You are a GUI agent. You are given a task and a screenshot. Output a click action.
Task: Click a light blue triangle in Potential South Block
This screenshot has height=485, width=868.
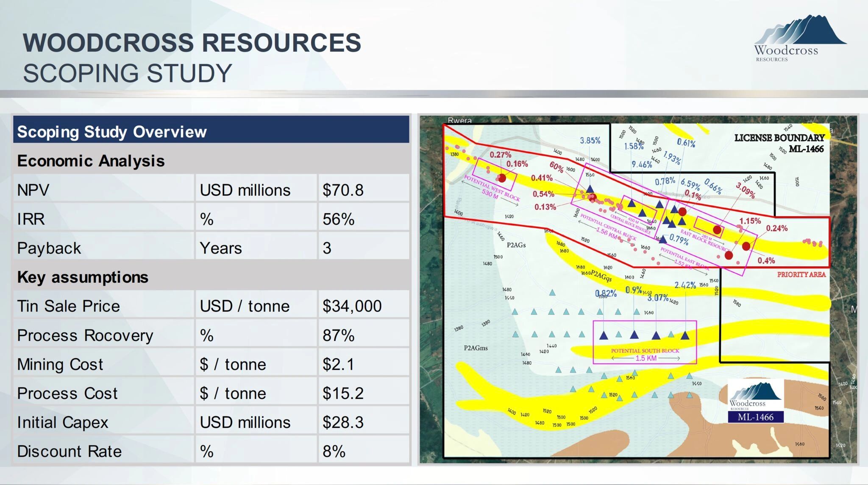coord(618,335)
